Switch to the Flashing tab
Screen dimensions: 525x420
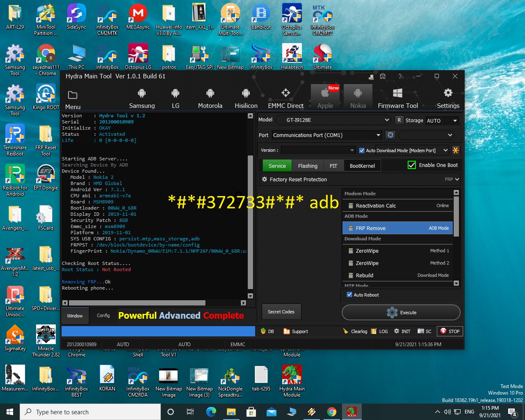pyautogui.click(x=308, y=165)
